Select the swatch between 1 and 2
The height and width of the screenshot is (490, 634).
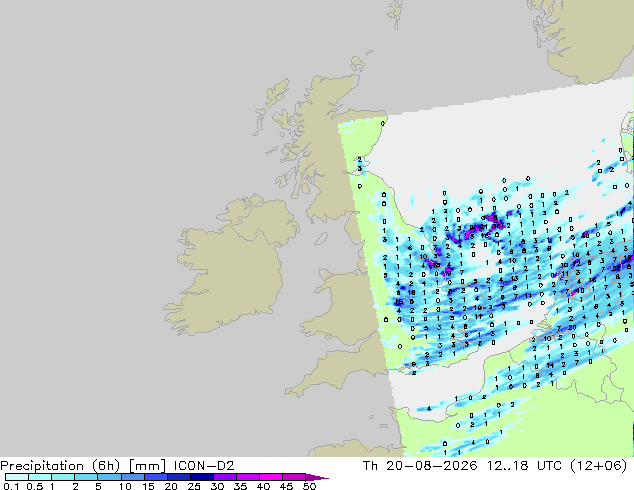[63, 477]
